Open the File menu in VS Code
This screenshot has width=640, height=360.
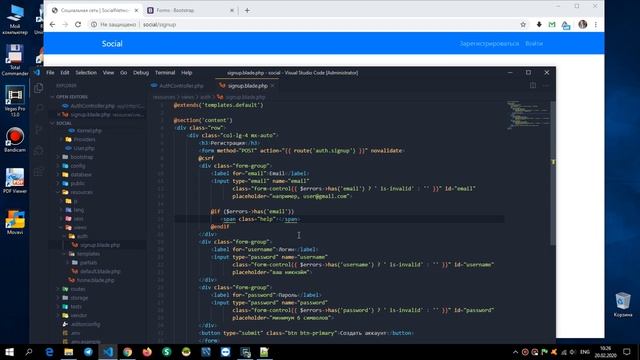(50, 73)
